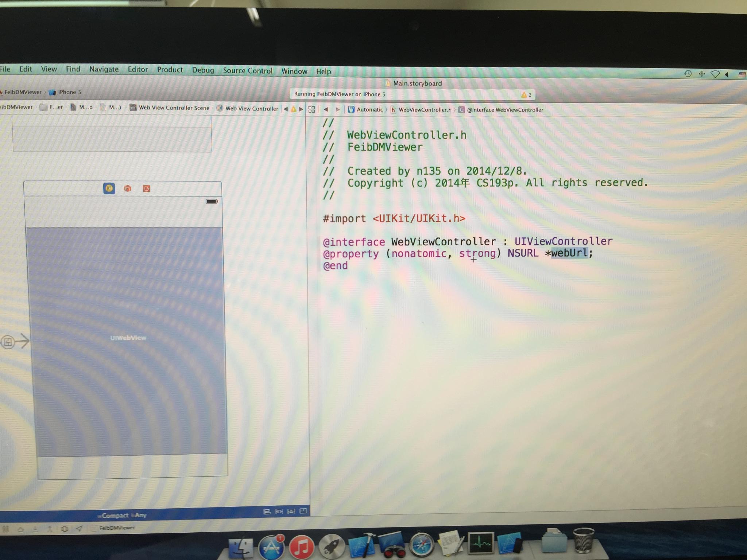Viewport: 747px width, 560px height.
Task: Open the Automatic assistant mode menu
Action: coord(365,109)
